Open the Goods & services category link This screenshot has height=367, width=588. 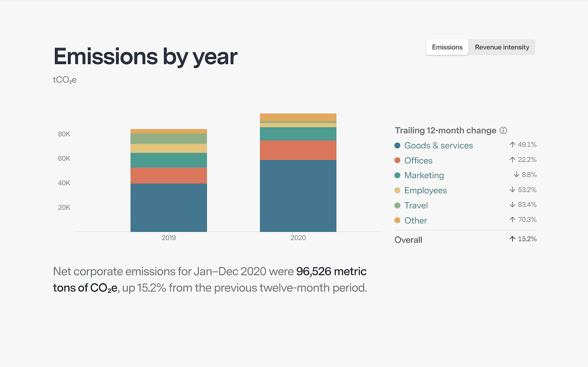(x=438, y=146)
